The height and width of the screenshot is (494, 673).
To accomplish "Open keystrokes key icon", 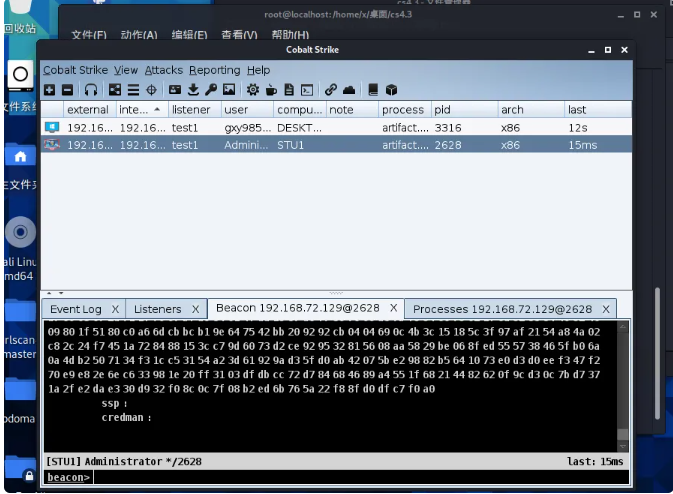I will click(211, 90).
